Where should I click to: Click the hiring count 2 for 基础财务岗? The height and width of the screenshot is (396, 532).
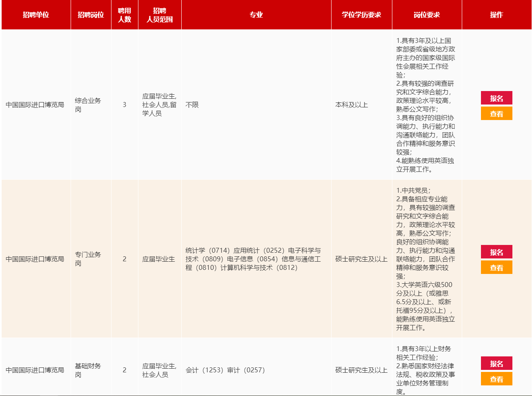click(125, 370)
